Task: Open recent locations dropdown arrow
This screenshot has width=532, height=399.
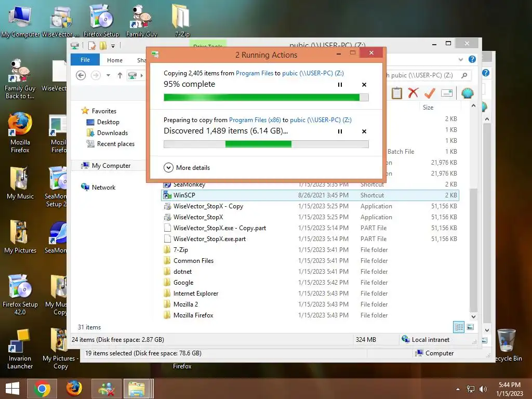Action: point(108,75)
